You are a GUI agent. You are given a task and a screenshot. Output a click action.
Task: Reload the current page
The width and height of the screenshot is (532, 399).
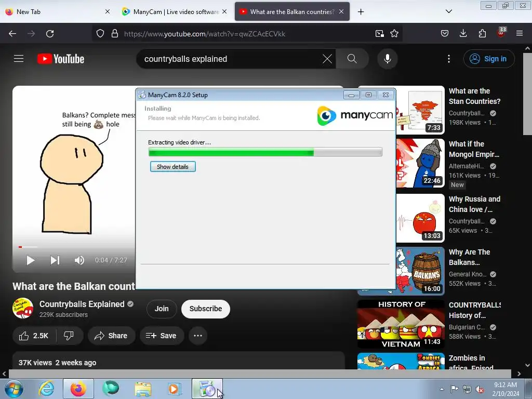tap(50, 34)
